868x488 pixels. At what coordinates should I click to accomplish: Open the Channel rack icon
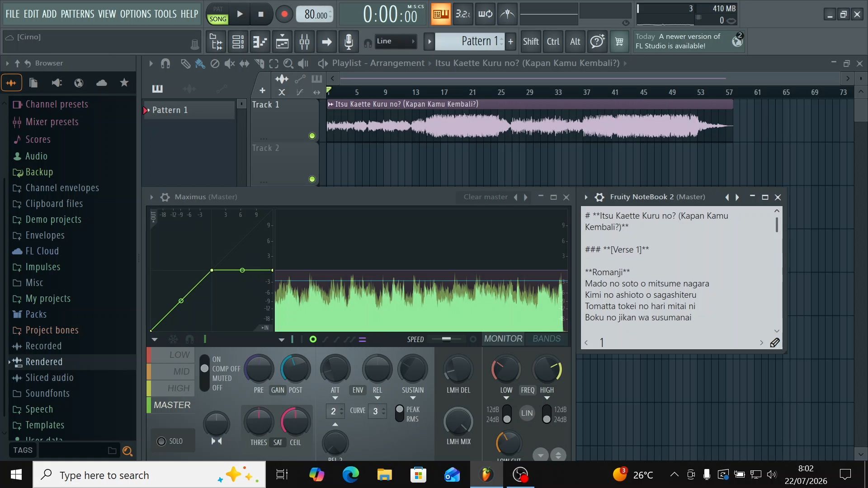click(238, 42)
